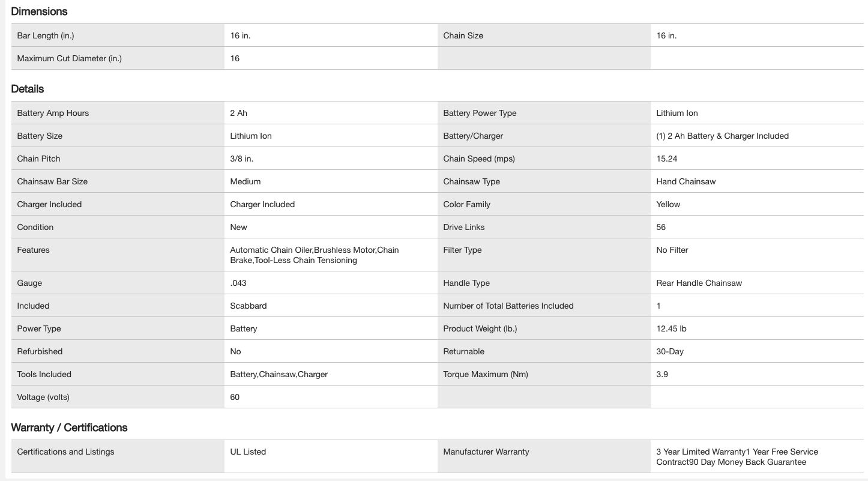868x481 pixels.
Task: Click the Rear Handle Chainsaw value
Action: tap(699, 283)
